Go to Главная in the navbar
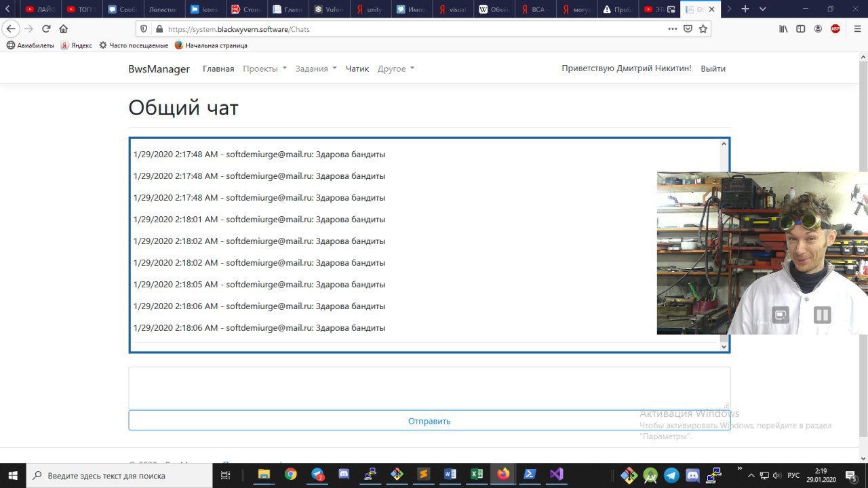 coord(218,68)
